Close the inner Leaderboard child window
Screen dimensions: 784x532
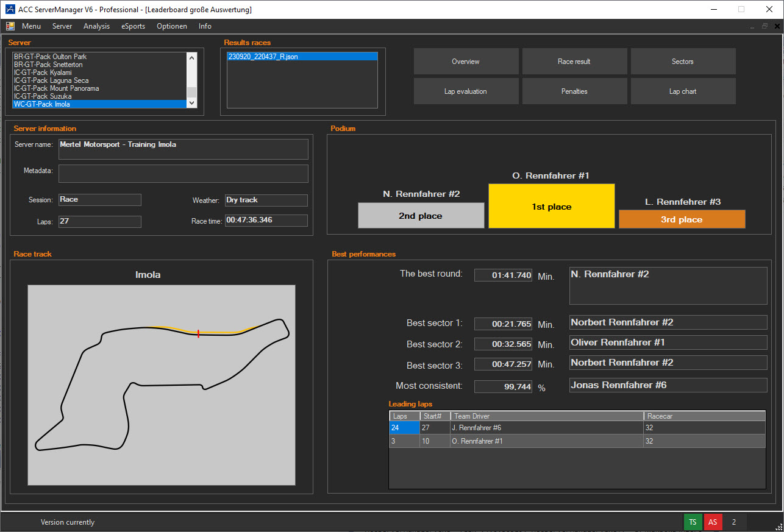coord(777,26)
